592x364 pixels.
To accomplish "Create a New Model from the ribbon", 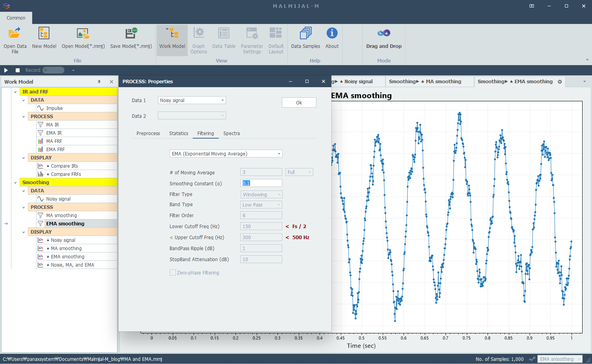I will pos(44,38).
